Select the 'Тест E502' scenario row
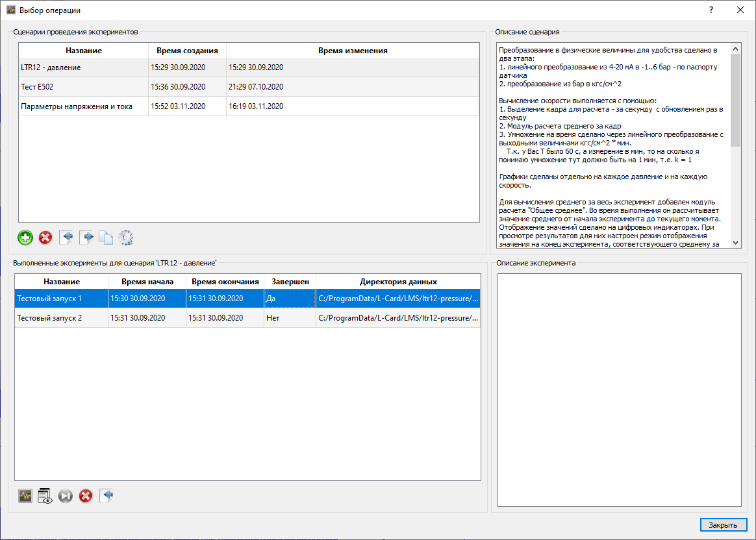The width and height of the screenshot is (756, 540). (83, 87)
